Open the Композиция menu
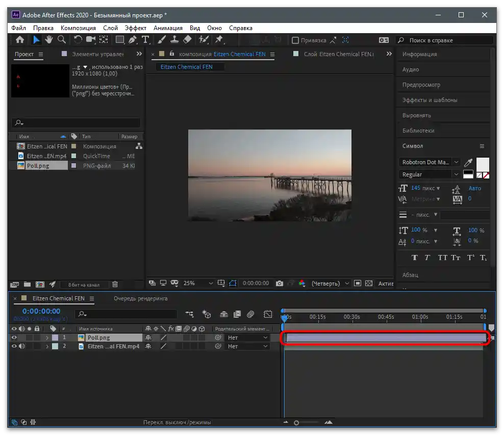This screenshot has width=504, height=435. (x=78, y=28)
